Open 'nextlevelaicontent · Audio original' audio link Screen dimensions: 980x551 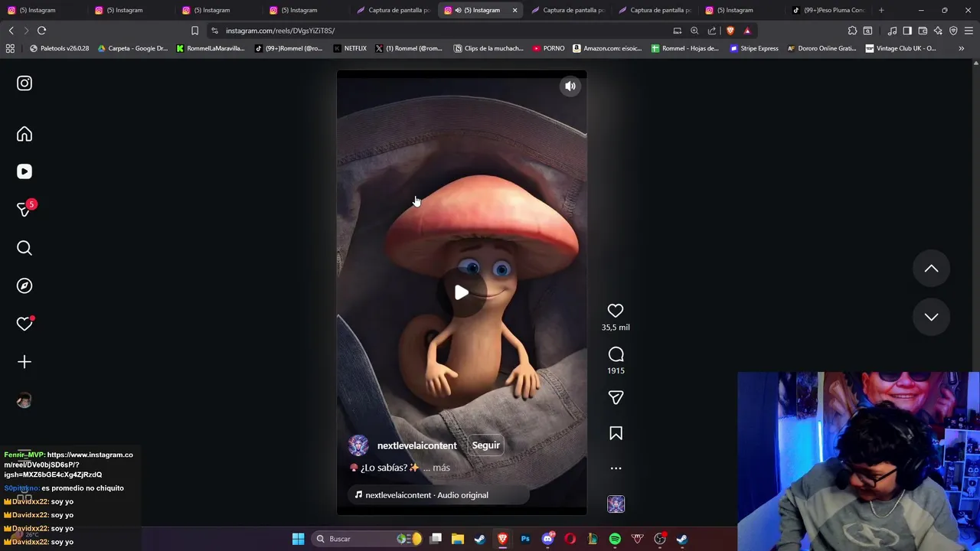pos(426,495)
